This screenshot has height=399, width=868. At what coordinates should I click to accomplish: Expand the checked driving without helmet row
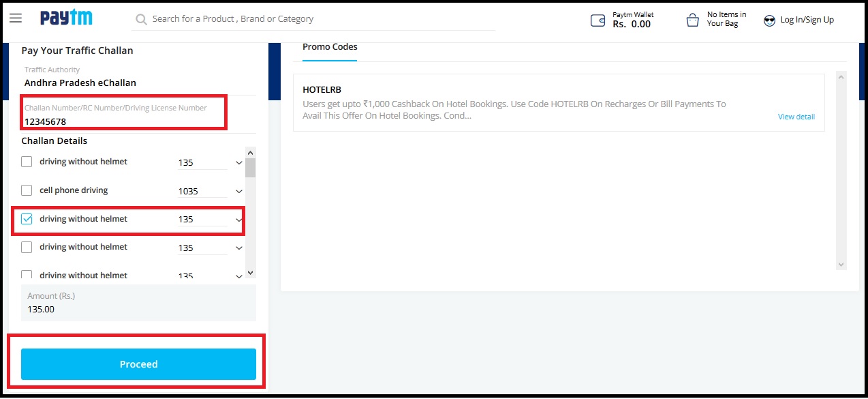click(x=239, y=220)
